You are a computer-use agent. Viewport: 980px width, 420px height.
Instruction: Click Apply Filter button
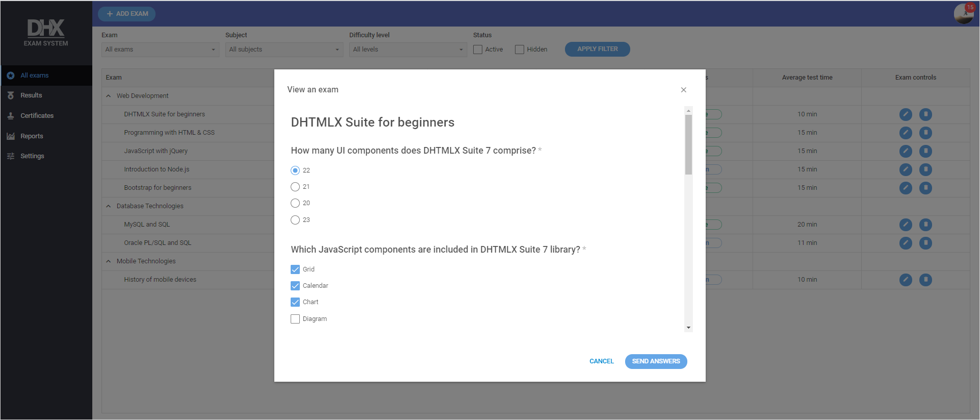click(x=597, y=49)
